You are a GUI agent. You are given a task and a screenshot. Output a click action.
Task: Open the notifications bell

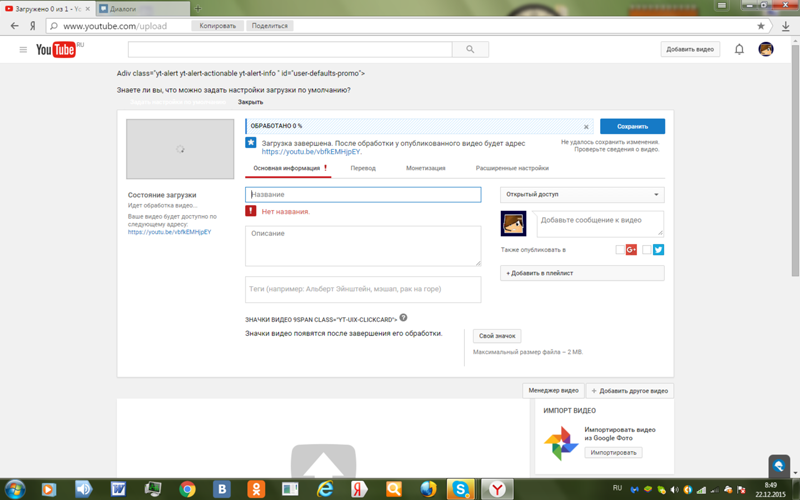coord(739,49)
